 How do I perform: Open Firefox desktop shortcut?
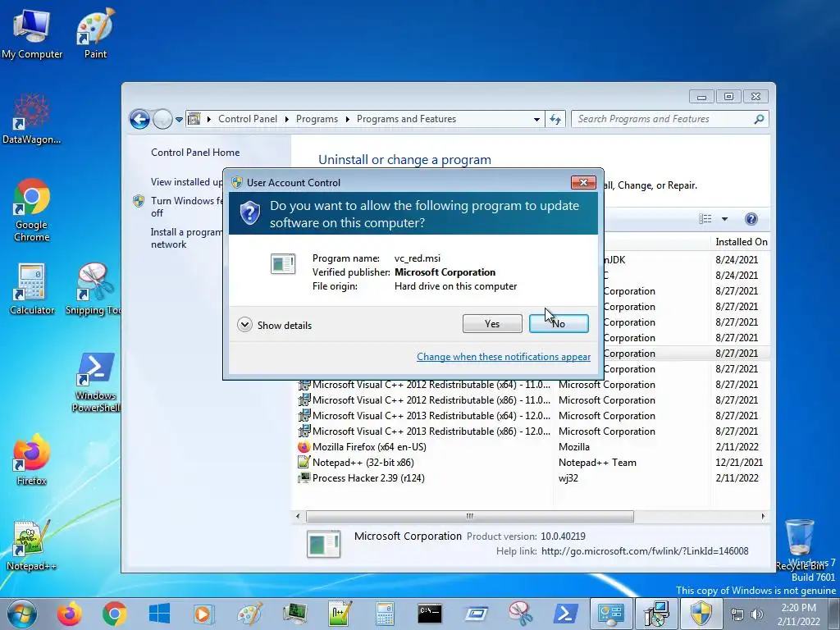[x=31, y=459]
